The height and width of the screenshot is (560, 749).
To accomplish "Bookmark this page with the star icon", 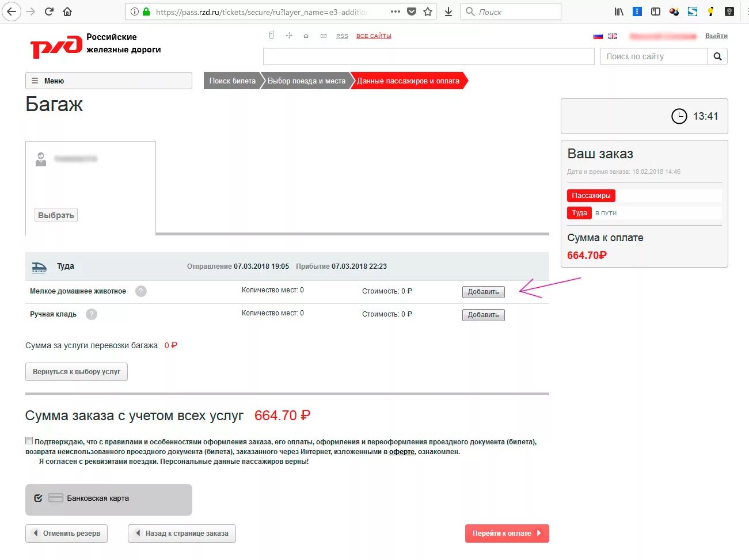I will coord(428,12).
